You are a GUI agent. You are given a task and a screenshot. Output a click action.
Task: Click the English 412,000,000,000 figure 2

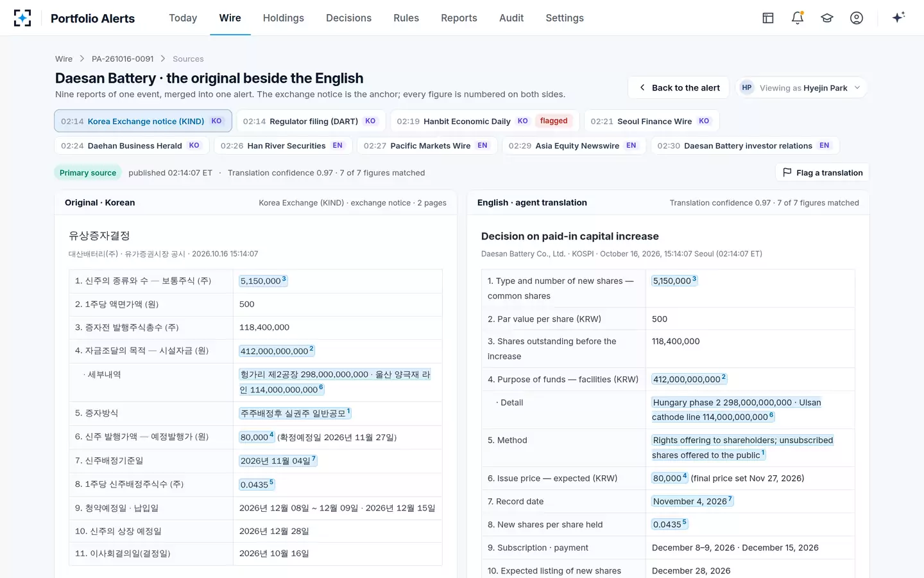pyautogui.click(x=689, y=379)
